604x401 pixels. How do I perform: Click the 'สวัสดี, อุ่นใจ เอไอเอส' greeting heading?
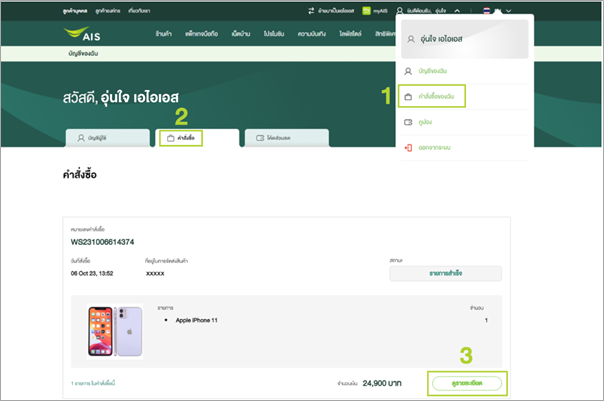[121, 97]
